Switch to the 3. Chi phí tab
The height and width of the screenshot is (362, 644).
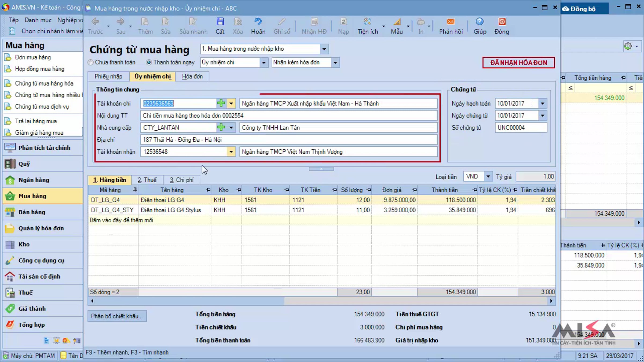tap(182, 180)
